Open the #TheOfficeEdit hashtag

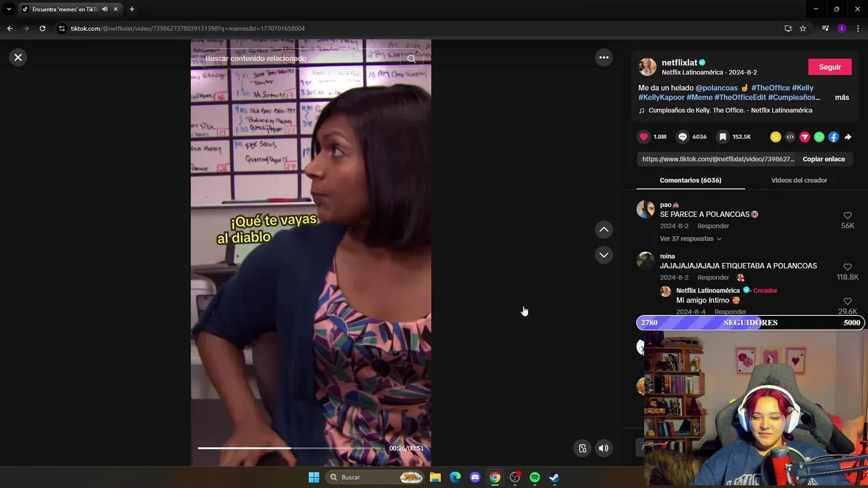740,98
